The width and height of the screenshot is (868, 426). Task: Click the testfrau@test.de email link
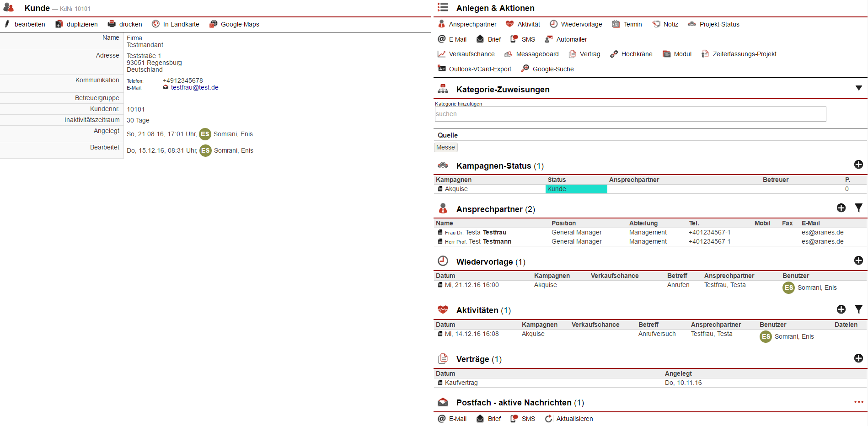[x=194, y=87]
